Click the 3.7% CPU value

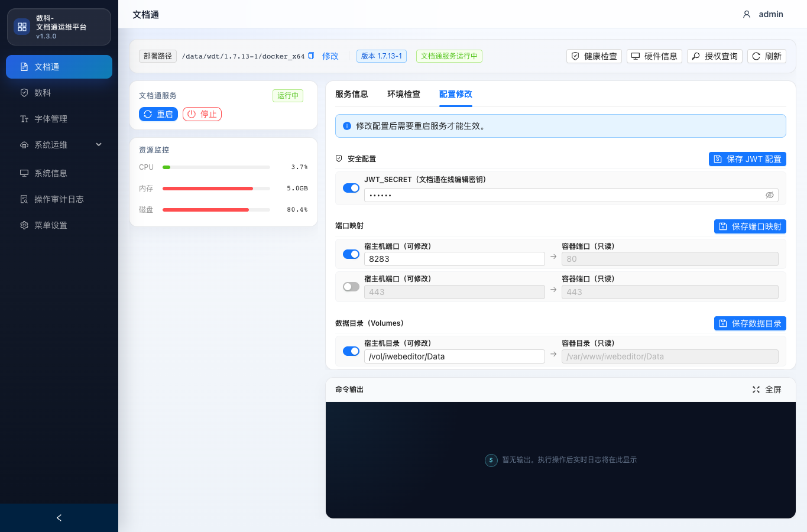tap(299, 167)
